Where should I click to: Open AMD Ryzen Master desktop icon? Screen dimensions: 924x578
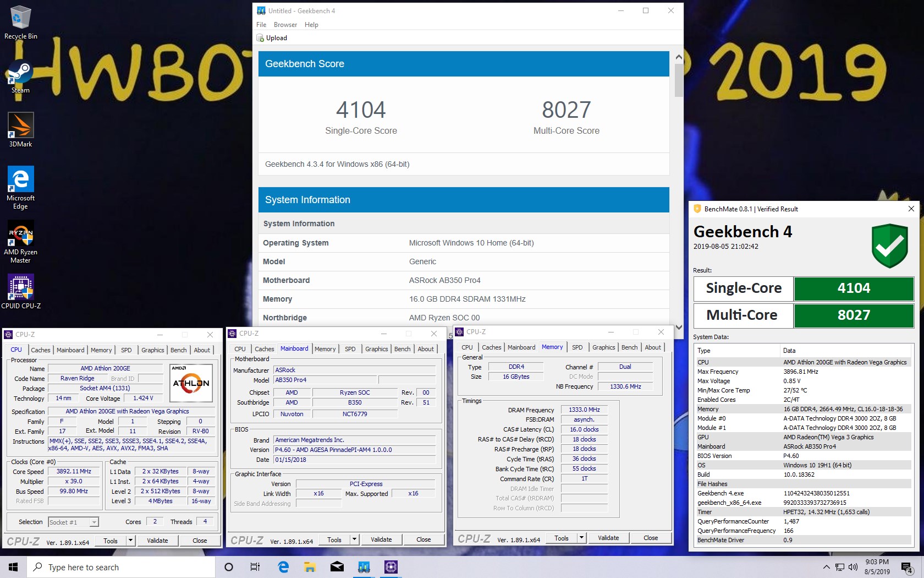(20, 242)
